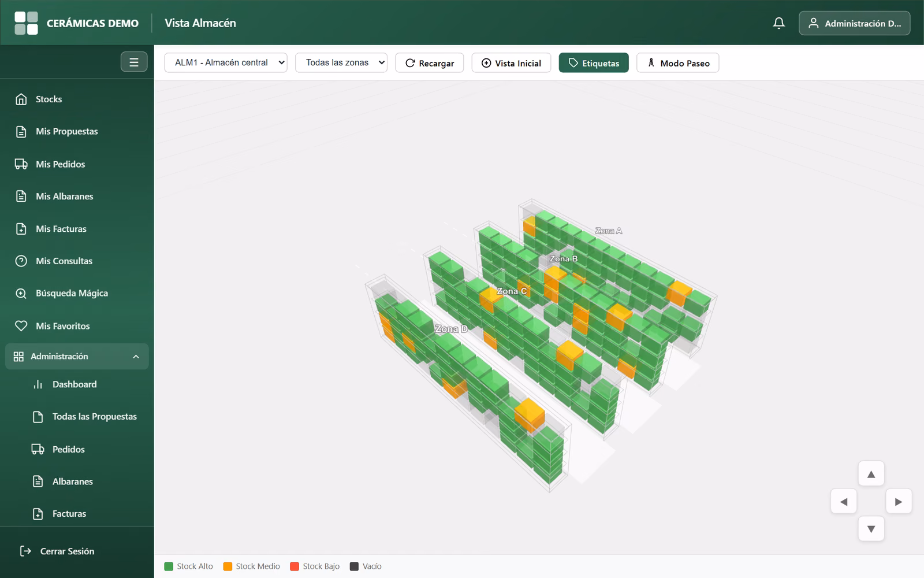The image size is (924, 578).
Task: Click the red Stock Bajo swatch
Action: [295, 566]
